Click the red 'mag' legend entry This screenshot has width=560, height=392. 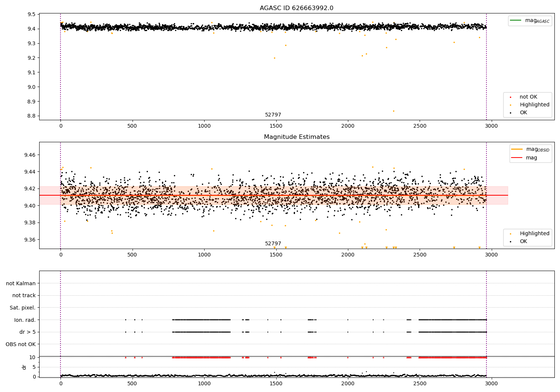525,158
